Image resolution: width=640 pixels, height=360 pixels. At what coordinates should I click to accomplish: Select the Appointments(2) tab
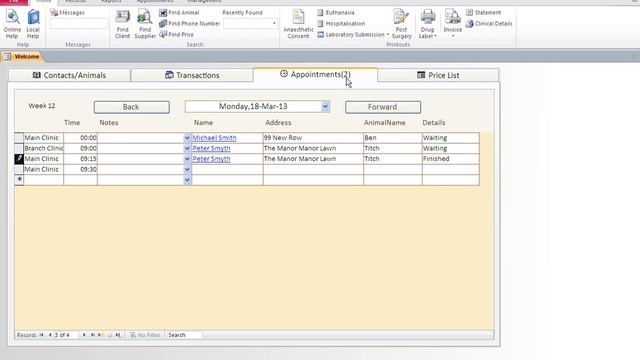click(x=315, y=74)
